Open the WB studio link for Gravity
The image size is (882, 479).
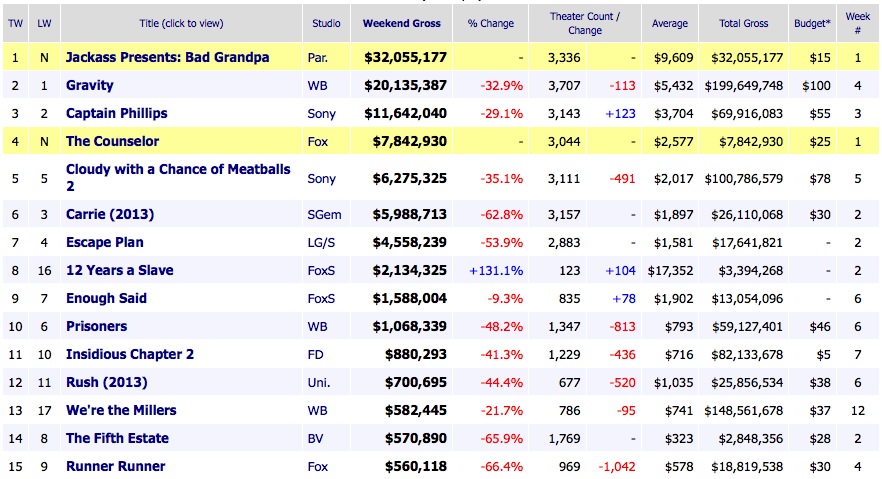pyautogui.click(x=318, y=85)
